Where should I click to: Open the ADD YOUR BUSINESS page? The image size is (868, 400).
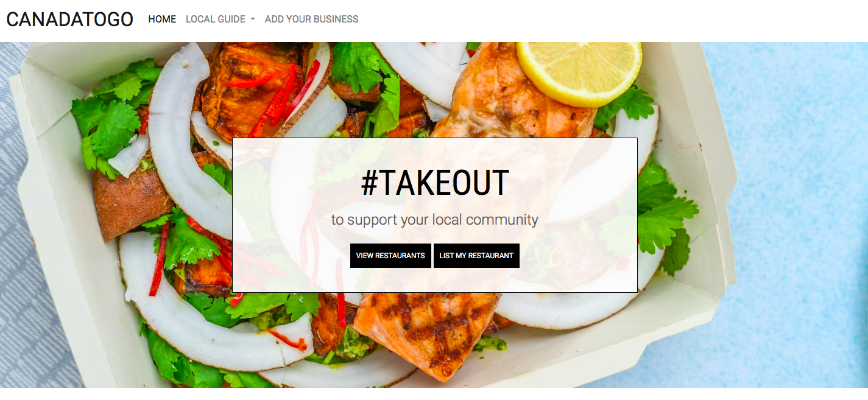point(311,19)
